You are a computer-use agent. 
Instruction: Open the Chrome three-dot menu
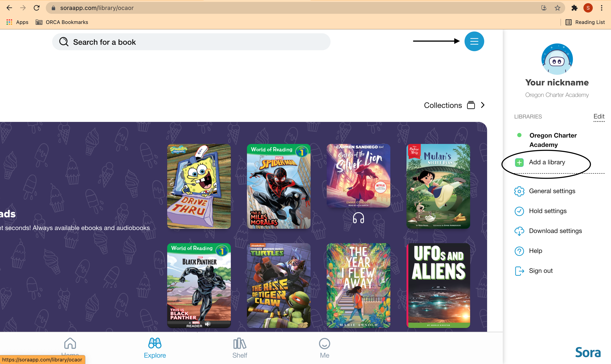[x=601, y=8]
